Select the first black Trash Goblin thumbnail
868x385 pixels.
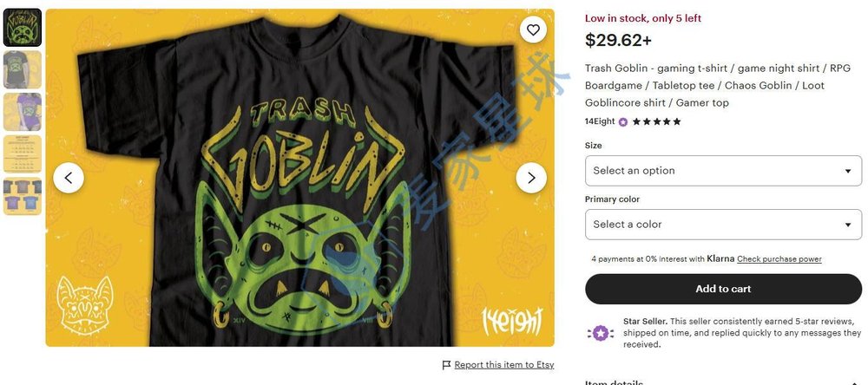click(23, 28)
